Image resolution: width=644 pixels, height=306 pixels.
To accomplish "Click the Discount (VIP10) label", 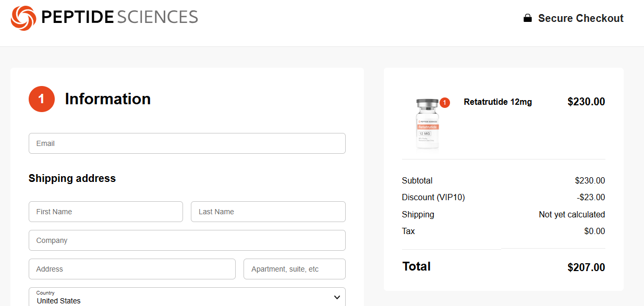I will tap(433, 197).
